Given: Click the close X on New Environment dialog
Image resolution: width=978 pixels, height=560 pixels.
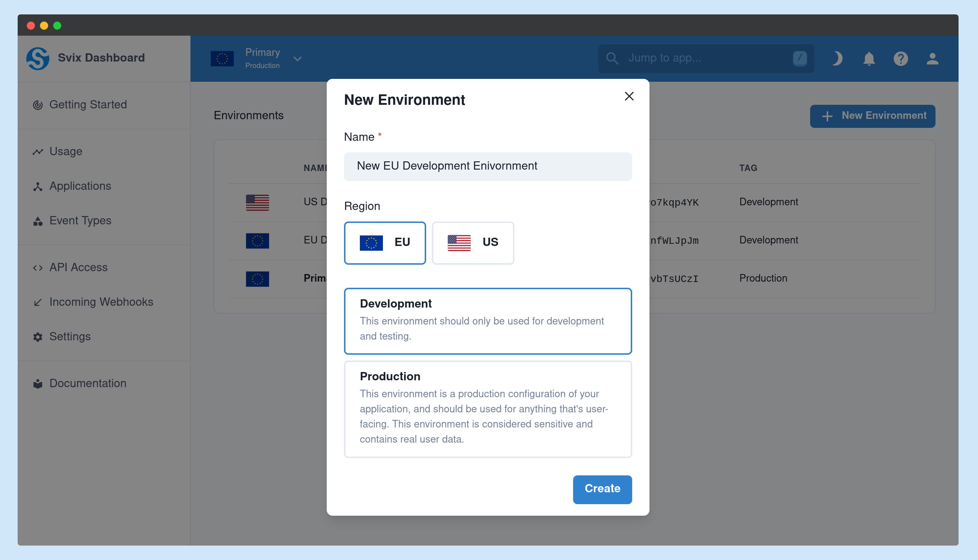Looking at the screenshot, I should coord(629,96).
